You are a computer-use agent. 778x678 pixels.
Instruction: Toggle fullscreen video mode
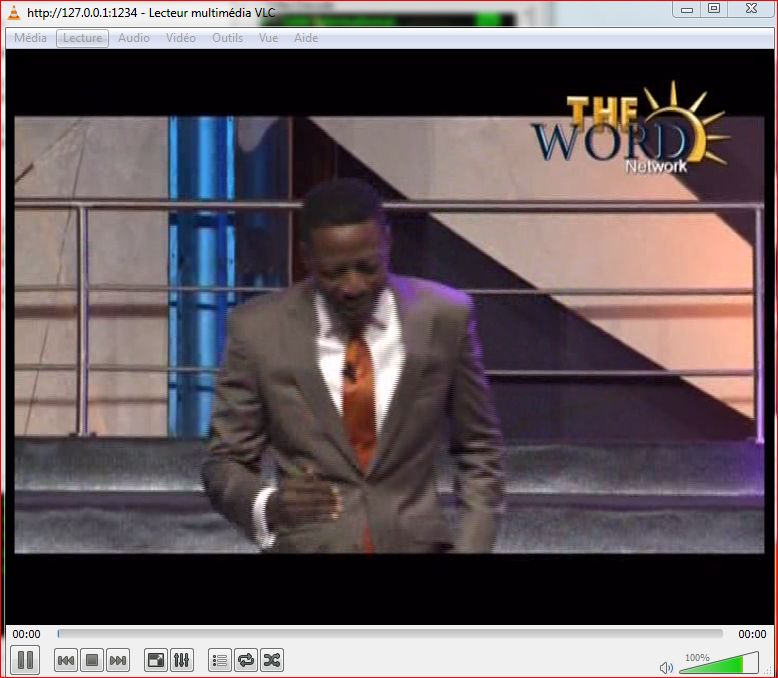156,660
